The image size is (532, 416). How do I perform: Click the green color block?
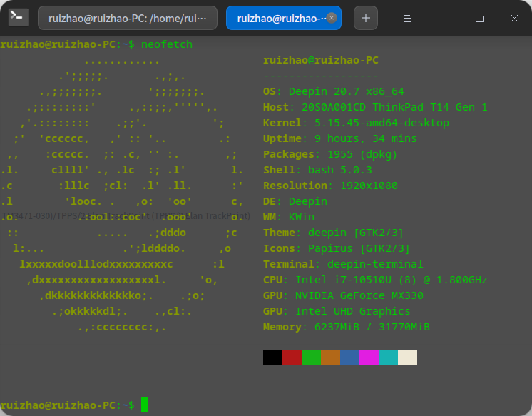[x=311, y=357]
